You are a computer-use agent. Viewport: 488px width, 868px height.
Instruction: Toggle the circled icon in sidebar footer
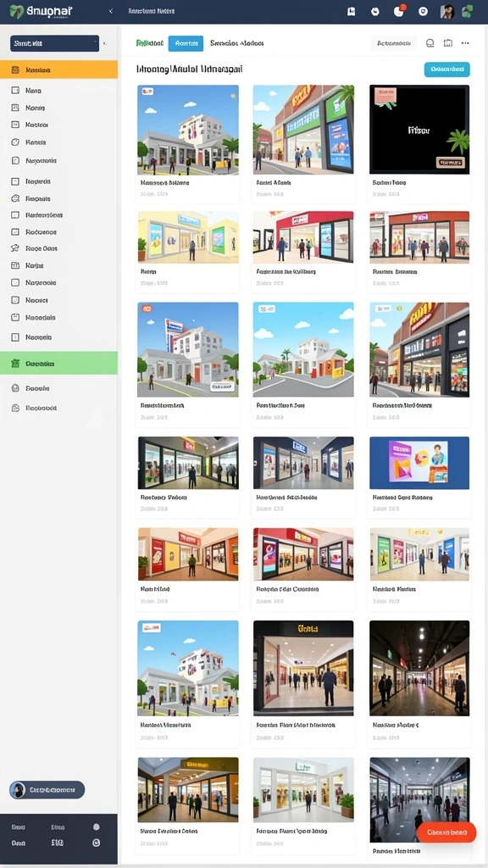tap(97, 843)
